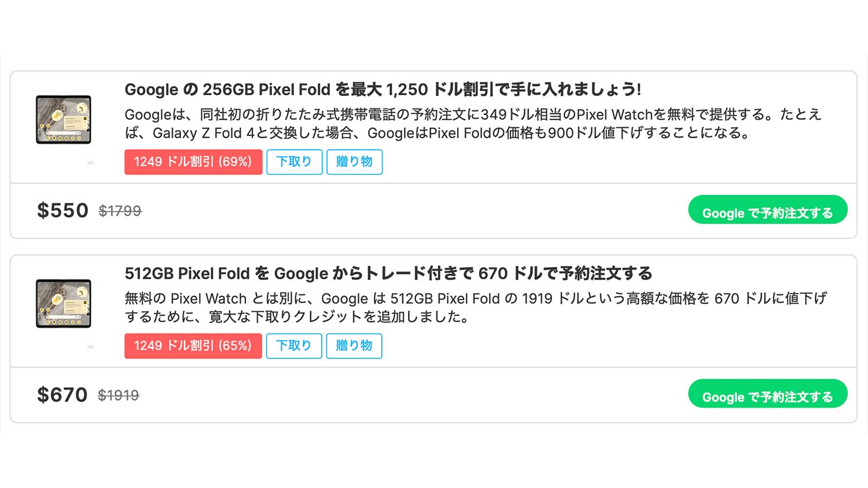Click the small gray indicator under the 512GB thumbnail
Image resolution: width=868 pixels, height=488 pixels.
pos(90,347)
